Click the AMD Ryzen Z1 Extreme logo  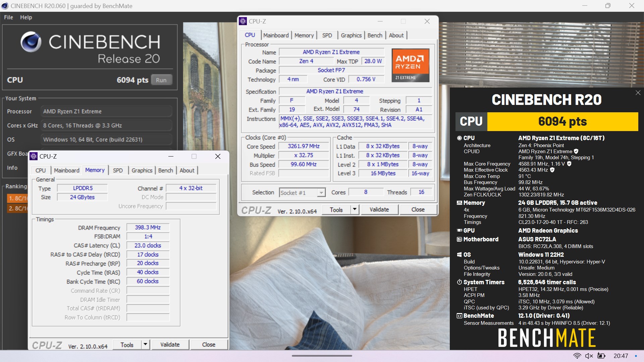pyautogui.click(x=411, y=65)
